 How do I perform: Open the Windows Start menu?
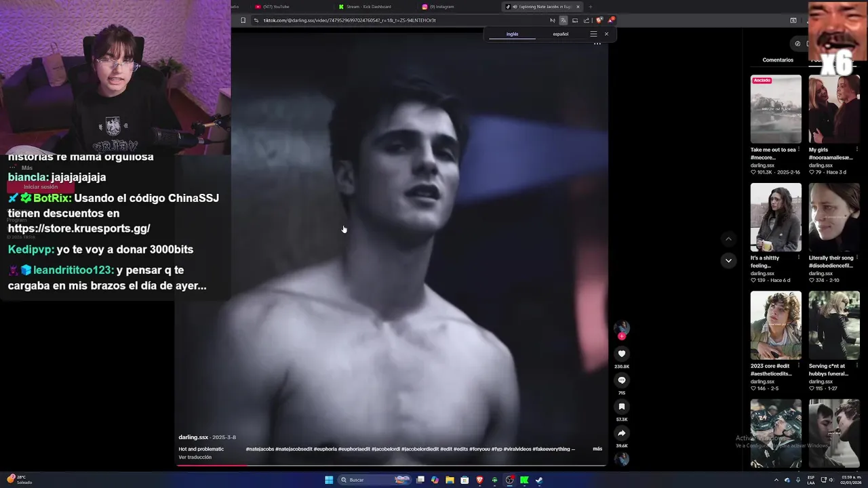329,480
